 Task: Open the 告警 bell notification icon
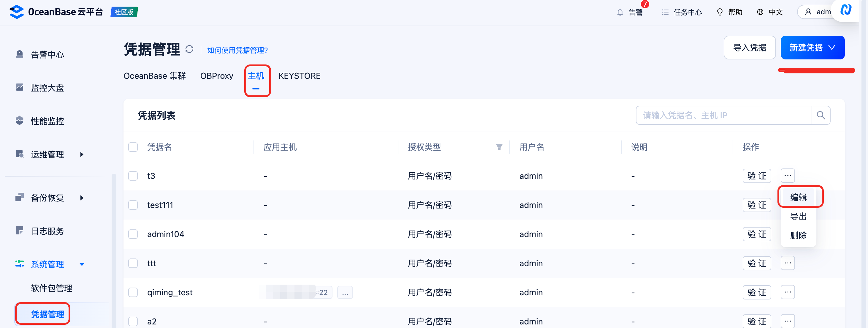pyautogui.click(x=620, y=12)
